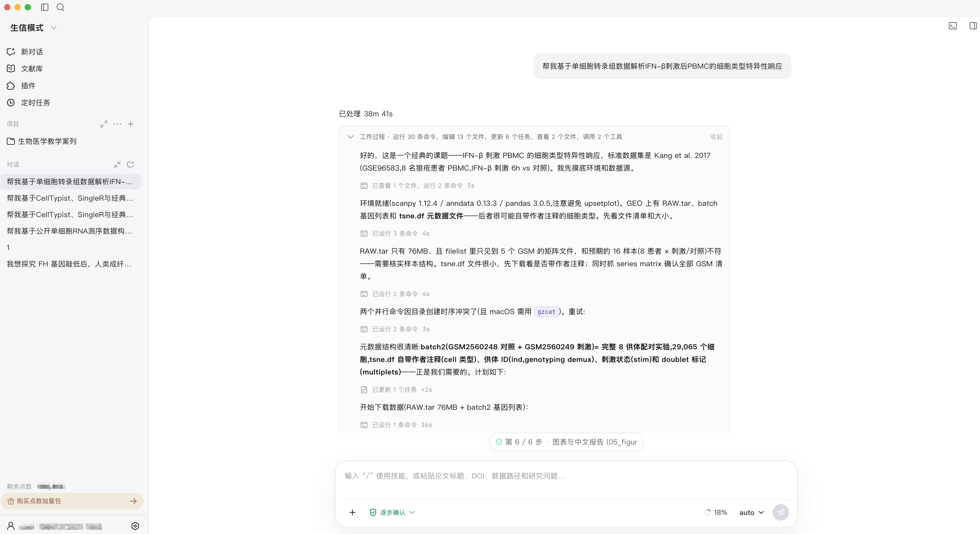
Task: Expand 已查看 1 个文件 step details
Action: 417,186
